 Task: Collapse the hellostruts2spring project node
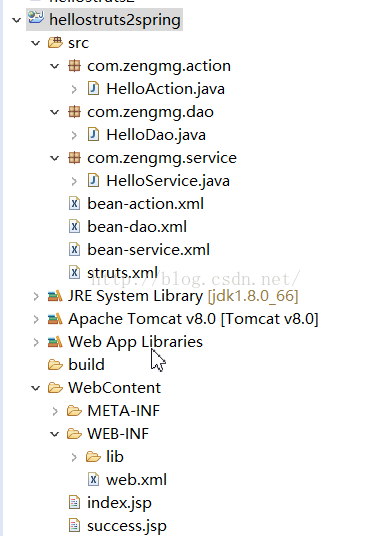coord(16,20)
